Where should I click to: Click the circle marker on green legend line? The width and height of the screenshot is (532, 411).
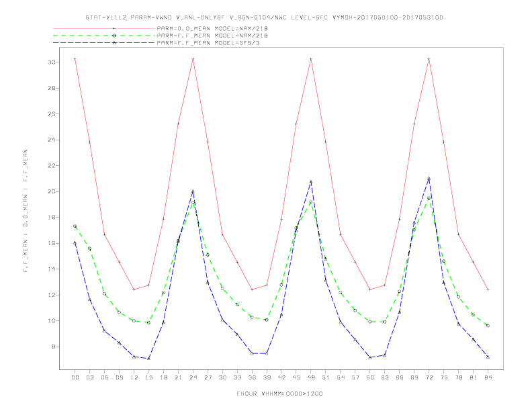tap(114, 36)
